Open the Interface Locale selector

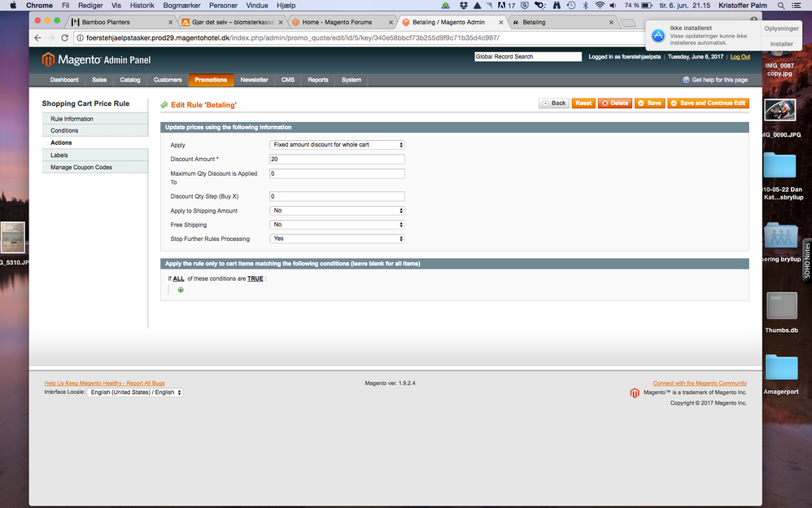coord(135,392)
